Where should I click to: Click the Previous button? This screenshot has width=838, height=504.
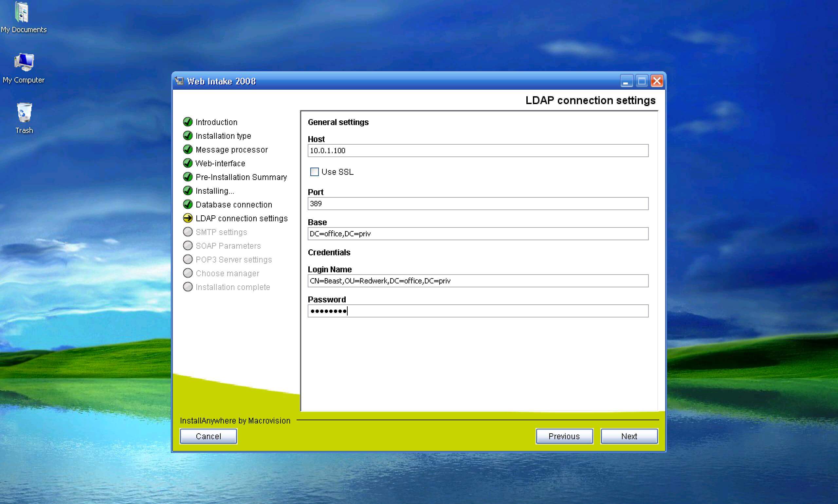[564, 436]
